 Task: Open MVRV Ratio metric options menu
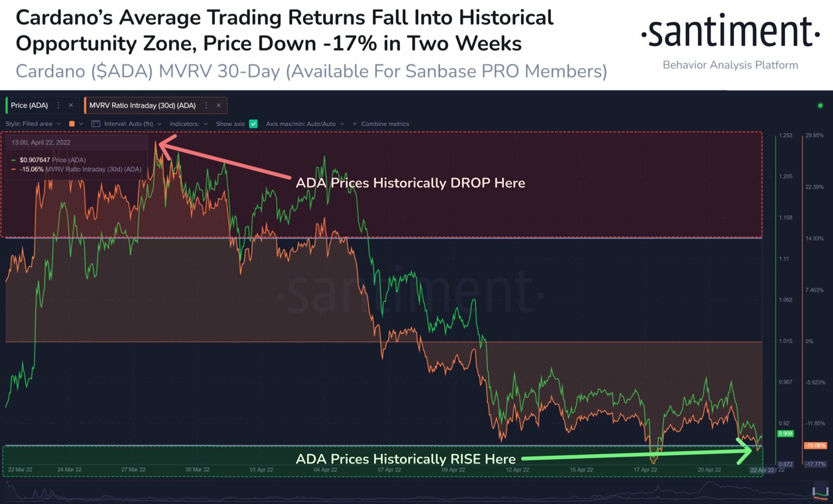[x=206, y=105]
